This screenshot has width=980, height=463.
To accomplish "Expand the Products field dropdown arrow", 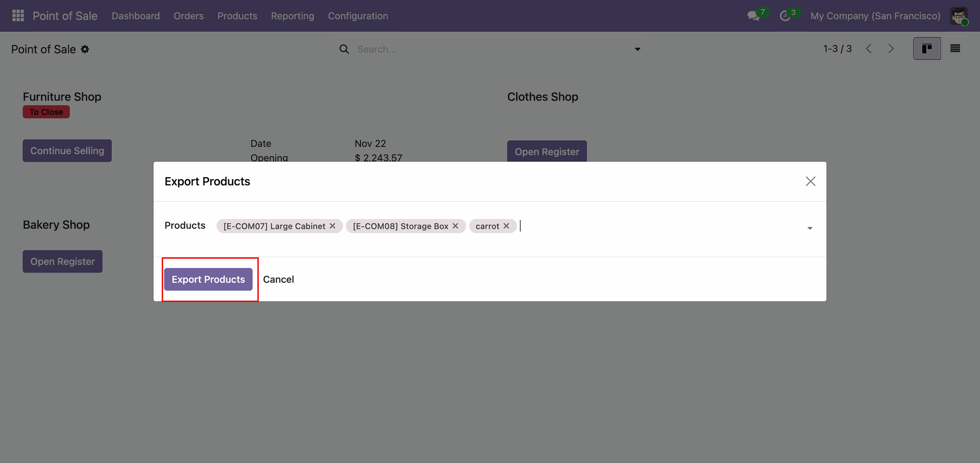I will tap(810, 228).
